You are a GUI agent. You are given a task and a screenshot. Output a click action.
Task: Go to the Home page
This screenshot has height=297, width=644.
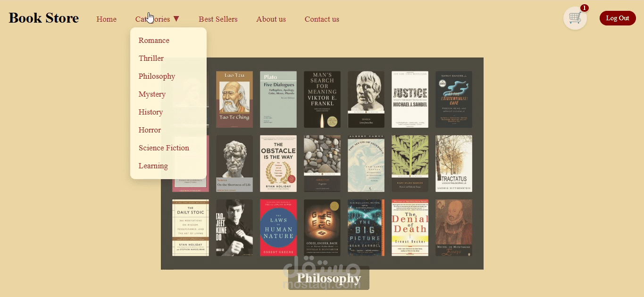coord(107,19)
